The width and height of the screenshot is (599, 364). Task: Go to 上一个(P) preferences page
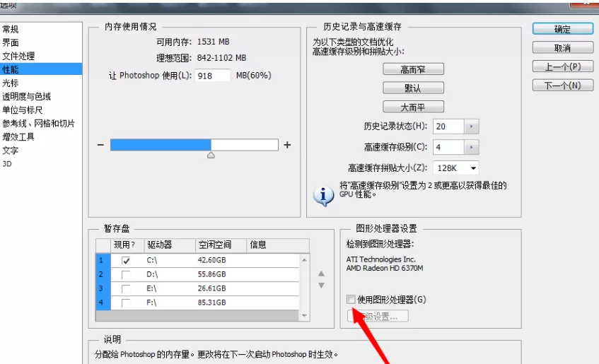coord(563,66)
